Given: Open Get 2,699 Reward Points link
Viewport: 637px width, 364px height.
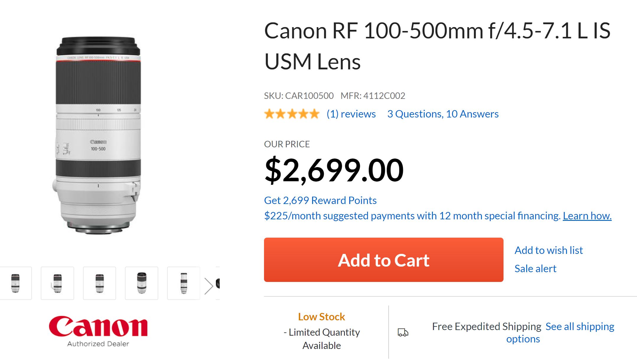Looking at the screenshot, I should point(320,200).
